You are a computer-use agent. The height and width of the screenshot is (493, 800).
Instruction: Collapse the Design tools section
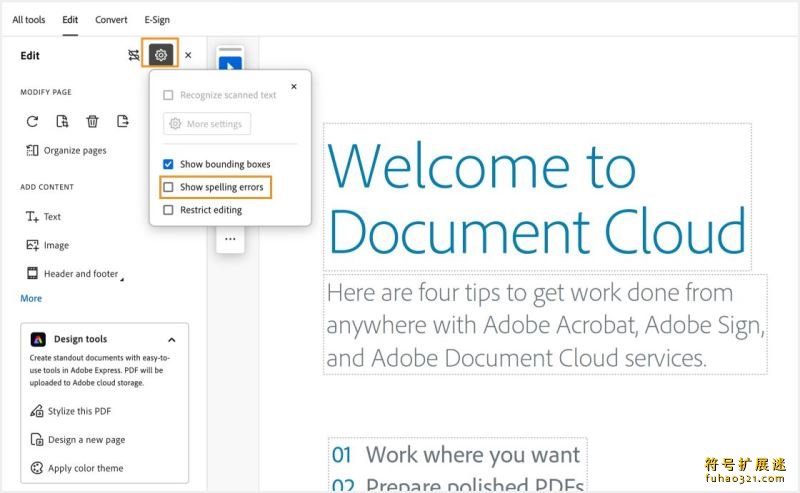[172, 340]
